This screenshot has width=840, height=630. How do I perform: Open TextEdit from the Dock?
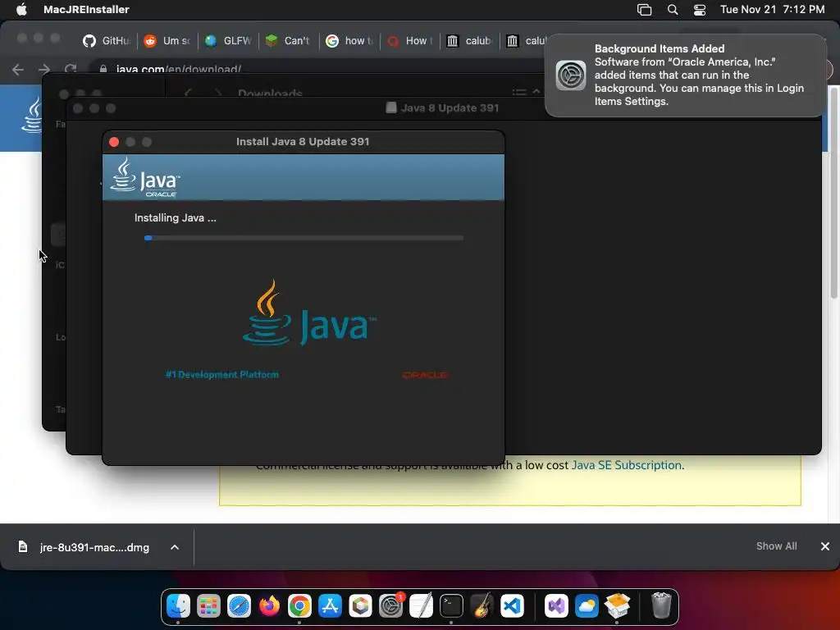click(x=421, y=606)
